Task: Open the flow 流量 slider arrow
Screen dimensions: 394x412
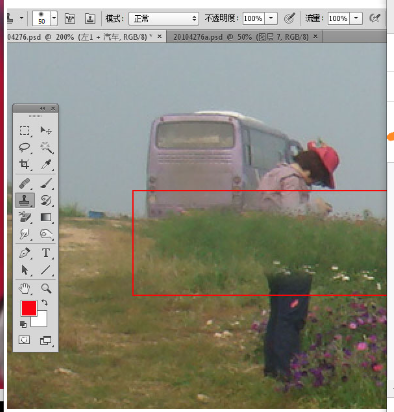Action: (356, 18)
